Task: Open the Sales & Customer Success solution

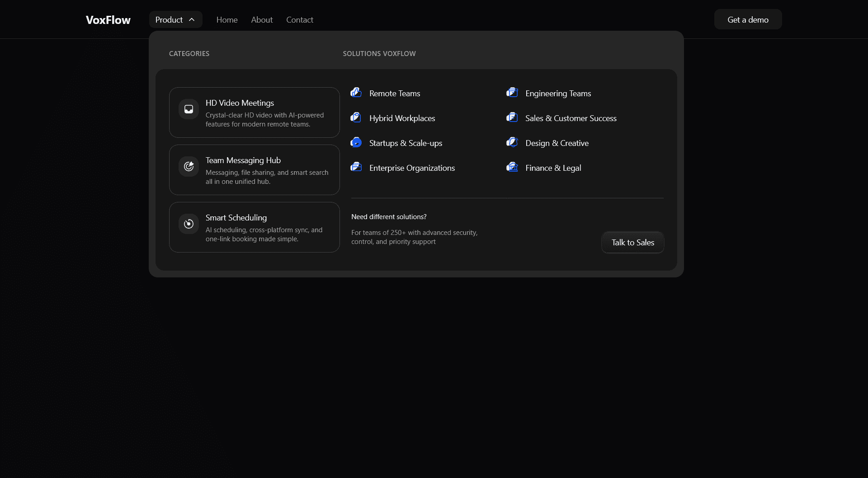Action: [x=571, y=118]
